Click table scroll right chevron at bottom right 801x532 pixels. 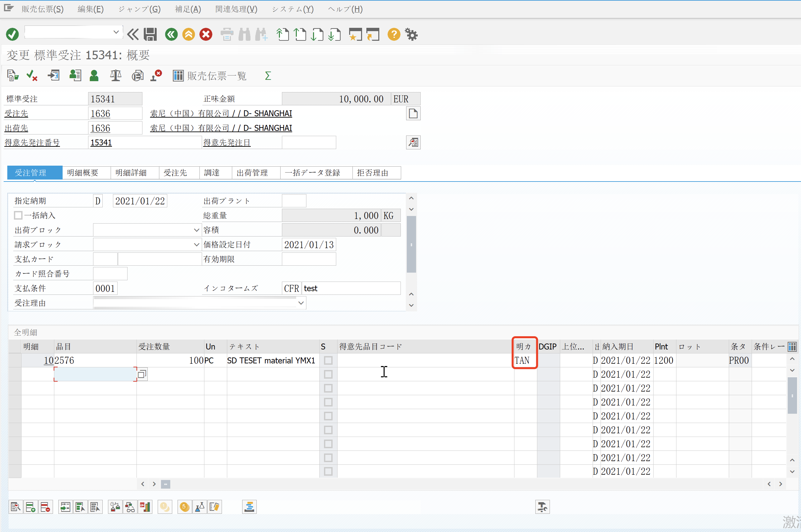[781, 484]
